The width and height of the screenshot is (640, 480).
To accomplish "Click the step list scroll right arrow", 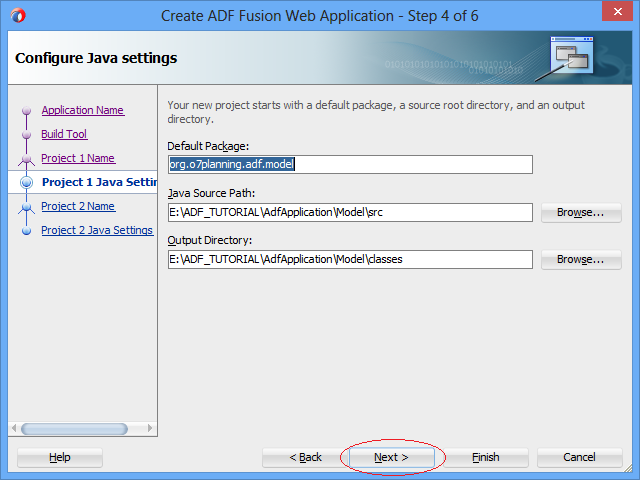I will click(150, 428).
